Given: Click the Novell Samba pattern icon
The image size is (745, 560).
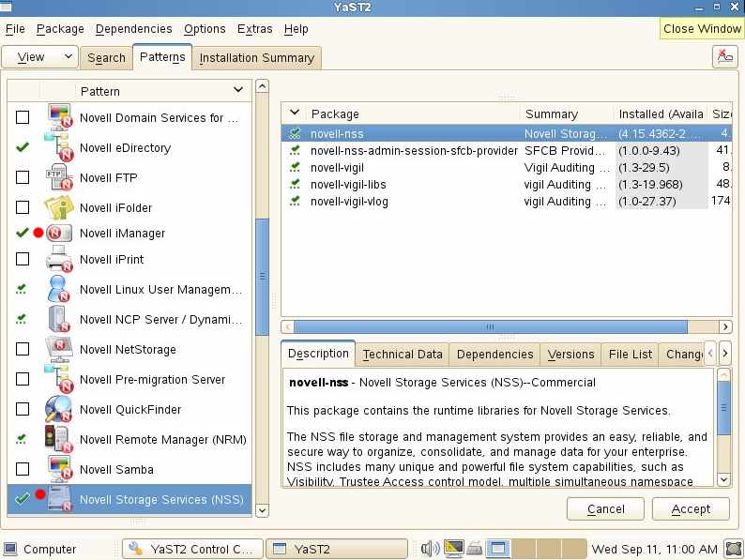Looking at the screenshot, I should (60, 469).
